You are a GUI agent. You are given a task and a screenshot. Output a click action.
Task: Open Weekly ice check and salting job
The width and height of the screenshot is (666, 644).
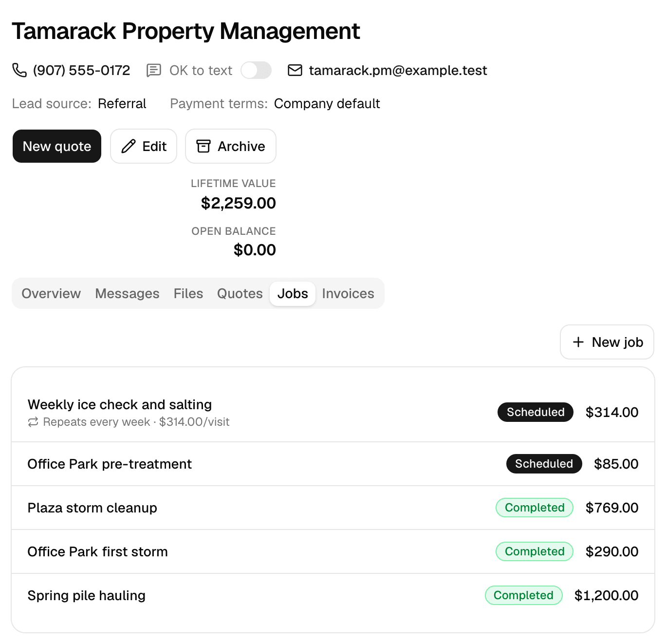click(x=333, y=412)
